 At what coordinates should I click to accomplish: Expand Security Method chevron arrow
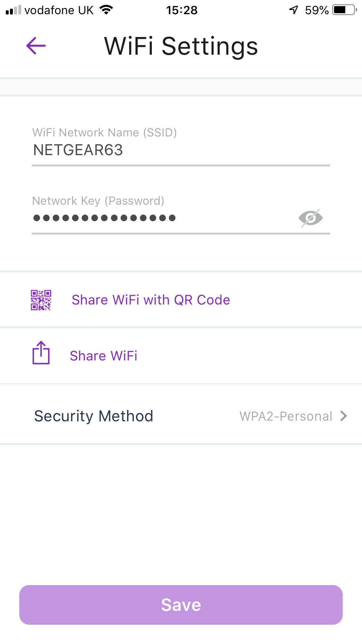pos(344,416)
